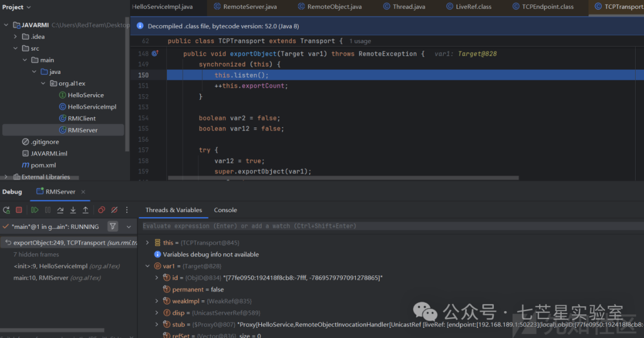Open the Project view dropdown
This screenshot has width=644, height=338.
17,7
